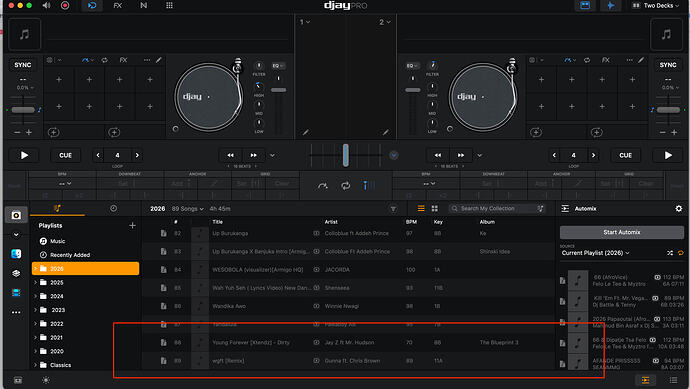Open deck 1 EQ dropdown

tap(278, 66)
